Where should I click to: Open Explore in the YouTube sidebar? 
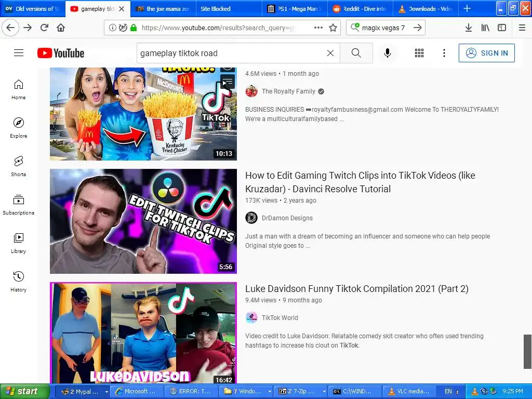pos(19,128)
